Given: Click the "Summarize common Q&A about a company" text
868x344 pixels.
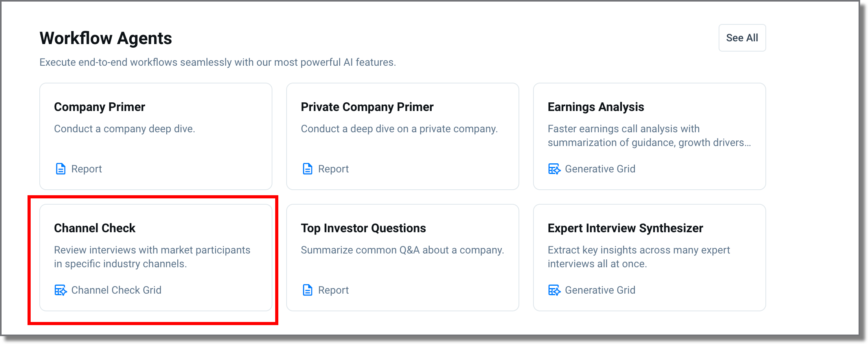Looking at the screenshot, I should [402, 250].
